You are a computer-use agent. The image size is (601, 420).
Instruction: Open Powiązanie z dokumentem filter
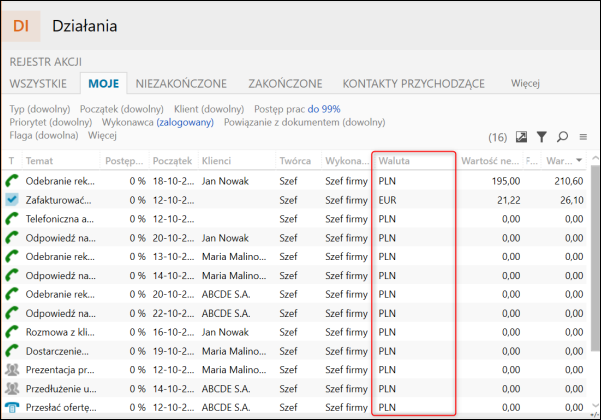(304, 122)
